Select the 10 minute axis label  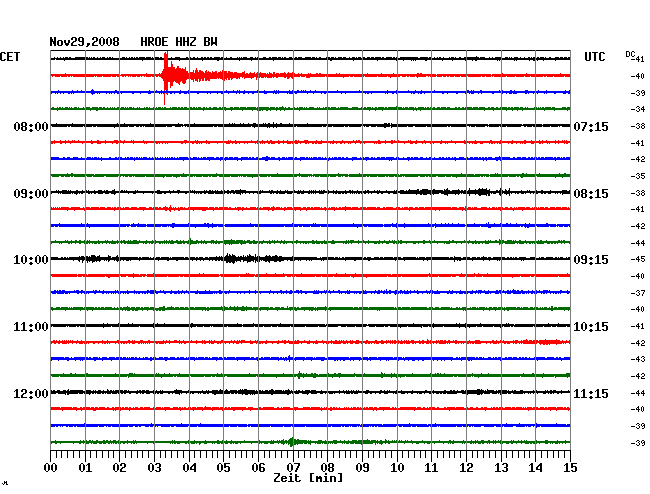(397, 467)
